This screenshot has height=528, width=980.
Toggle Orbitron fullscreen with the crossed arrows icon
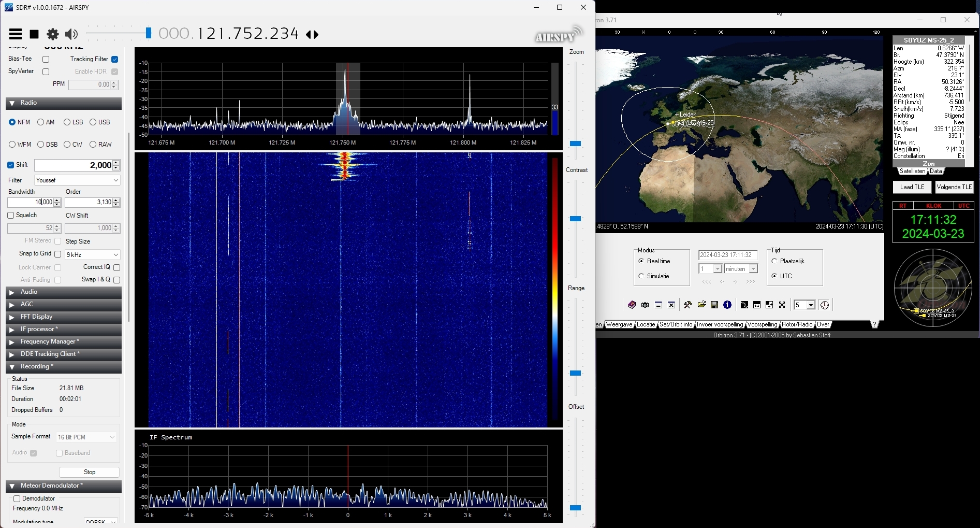click(782, 305)
